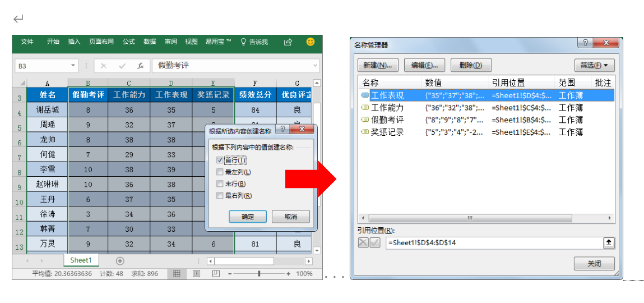Click the formula bar text 假勤考评
This screenshot has width=644, height=303.
tap(173, 66)
